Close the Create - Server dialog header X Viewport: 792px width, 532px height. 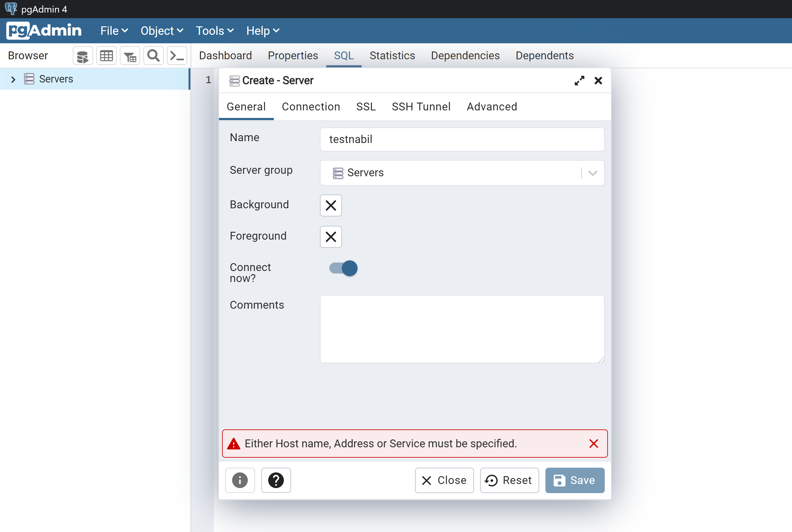coord(598,81)
